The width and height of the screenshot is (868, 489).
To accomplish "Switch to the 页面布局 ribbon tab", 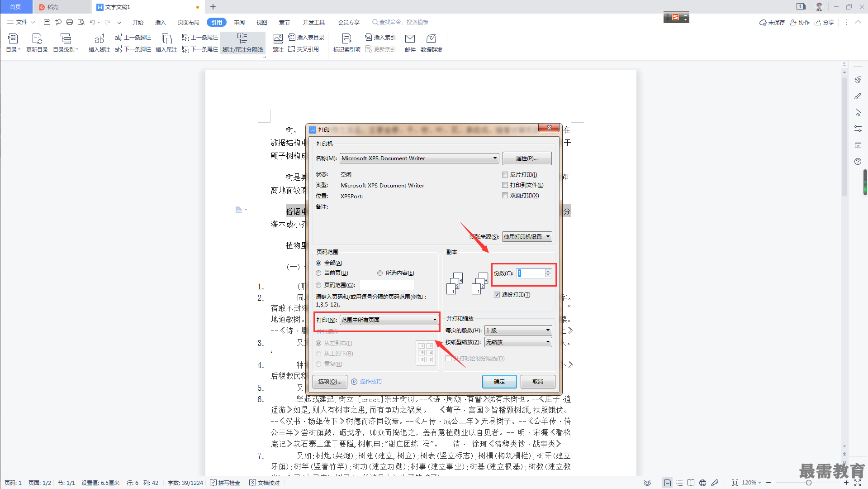I will point(189,22).
